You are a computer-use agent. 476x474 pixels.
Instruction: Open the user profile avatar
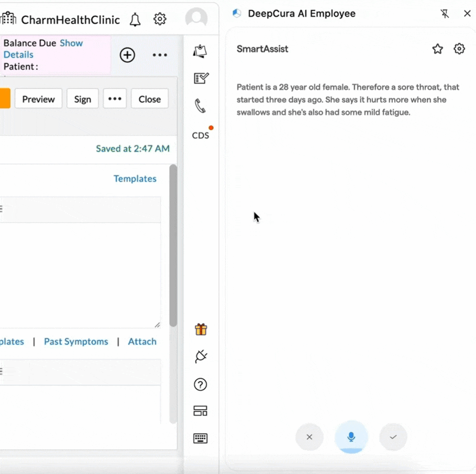point(196,18)
